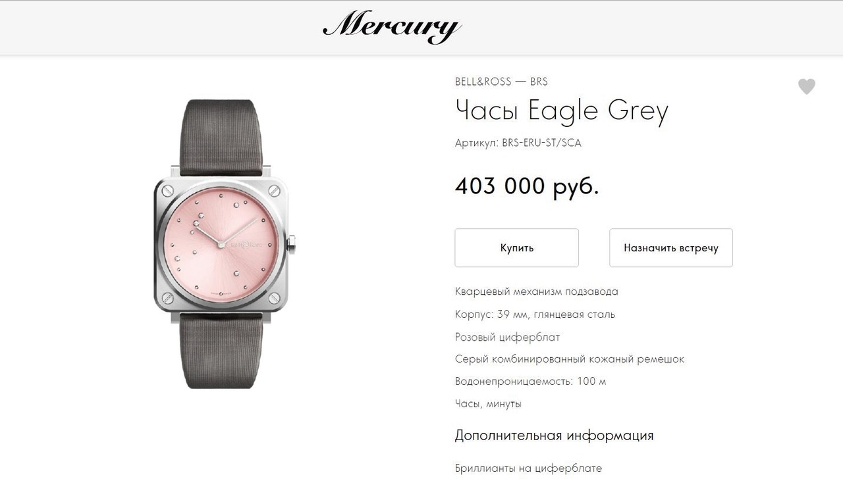The image size is (843, 504).
Task: Click the Водонепроницаемость: 100 м line
Action: [530, 382]
